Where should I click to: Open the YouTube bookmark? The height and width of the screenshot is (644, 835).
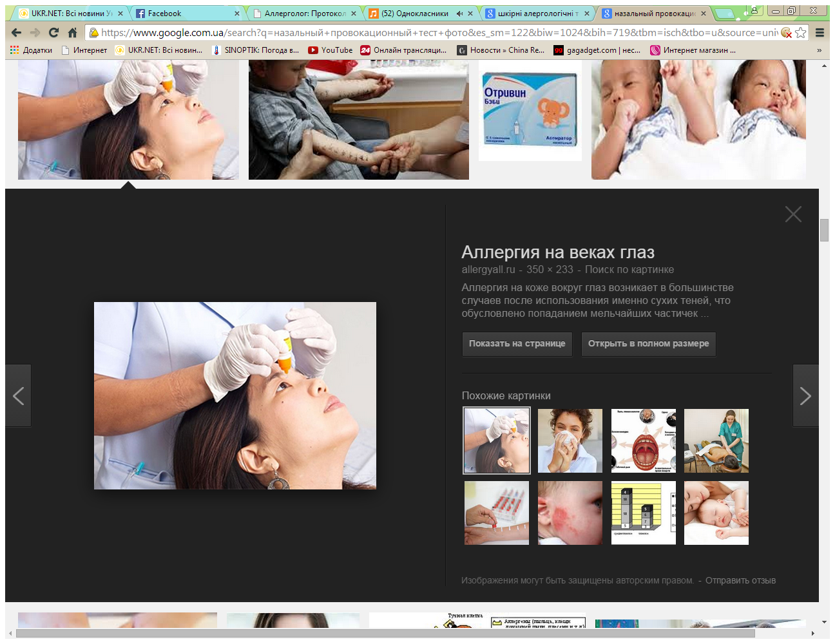click(331, 50)
